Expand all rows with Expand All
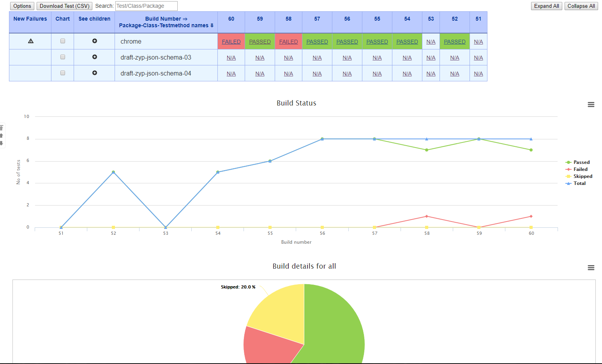602x364 pixels. 546,6
